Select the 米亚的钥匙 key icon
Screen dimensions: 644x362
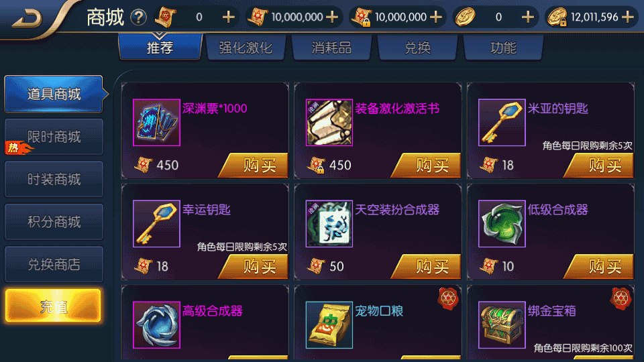tap(502, 122)
